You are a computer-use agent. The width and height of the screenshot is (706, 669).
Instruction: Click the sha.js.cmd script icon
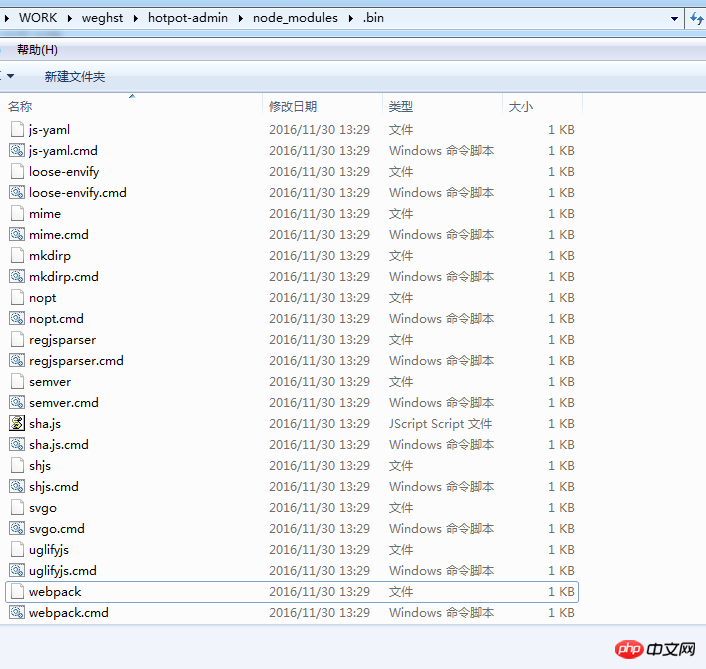click(x=17, y=444)
